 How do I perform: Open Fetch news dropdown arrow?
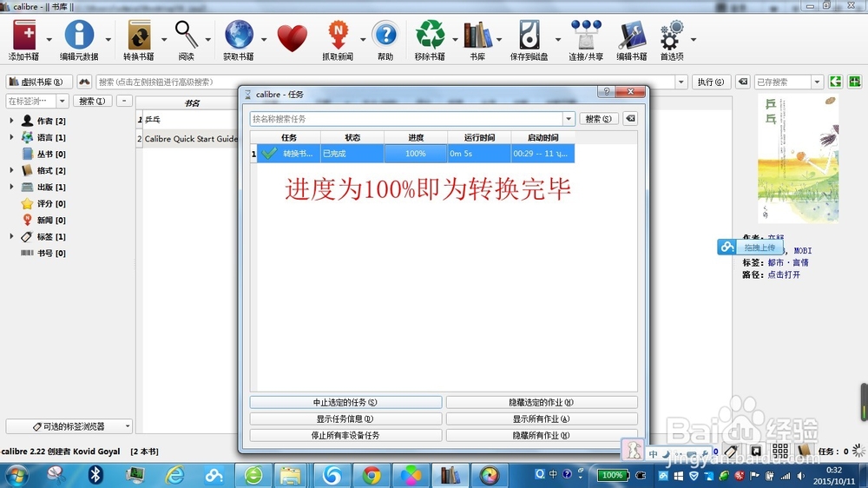[363, 39]
